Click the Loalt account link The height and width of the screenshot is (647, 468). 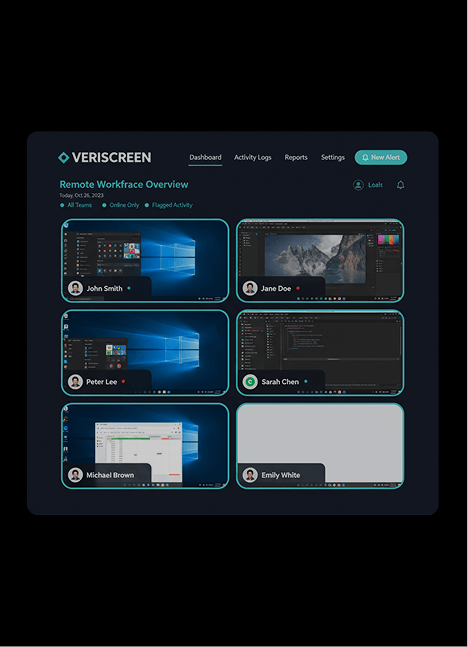[x=375, y=185]
